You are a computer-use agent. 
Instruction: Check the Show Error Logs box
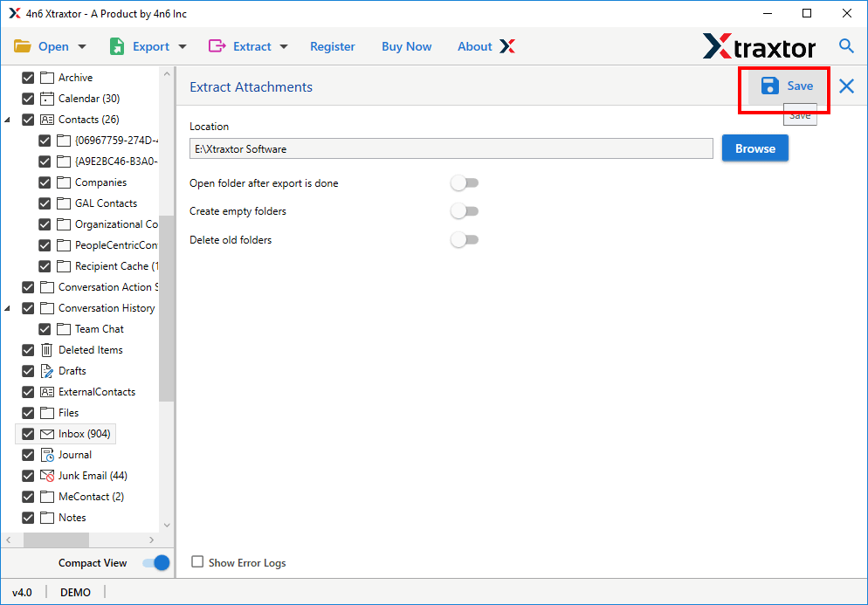[x=197, y=562]
